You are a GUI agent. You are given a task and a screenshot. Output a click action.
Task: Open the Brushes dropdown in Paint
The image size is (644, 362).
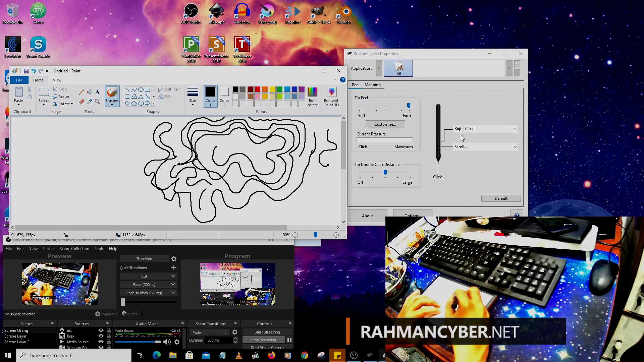pos(112,105)
